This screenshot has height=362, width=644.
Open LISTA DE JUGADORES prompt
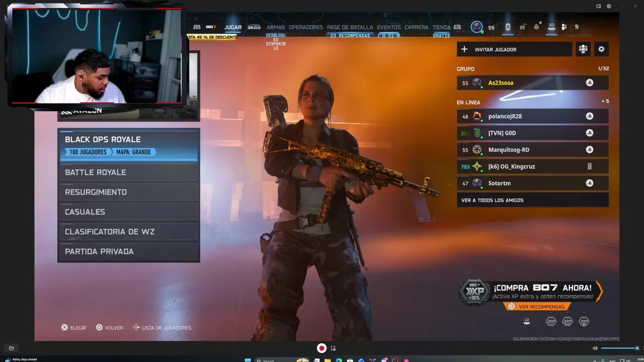162,328
